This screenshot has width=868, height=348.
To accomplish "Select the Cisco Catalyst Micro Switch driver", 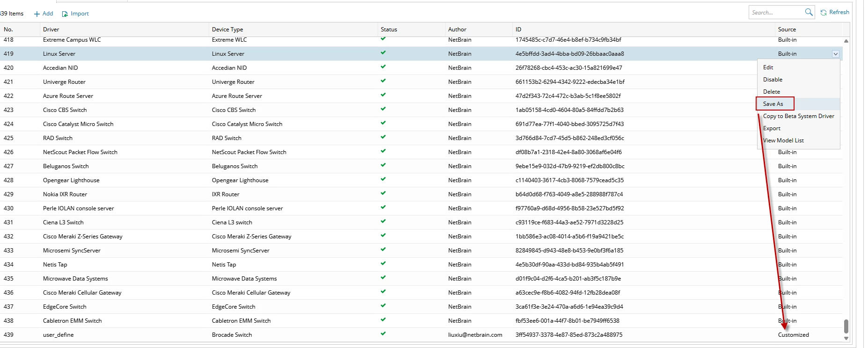I will pyautogui.click(x=78, y=124).
